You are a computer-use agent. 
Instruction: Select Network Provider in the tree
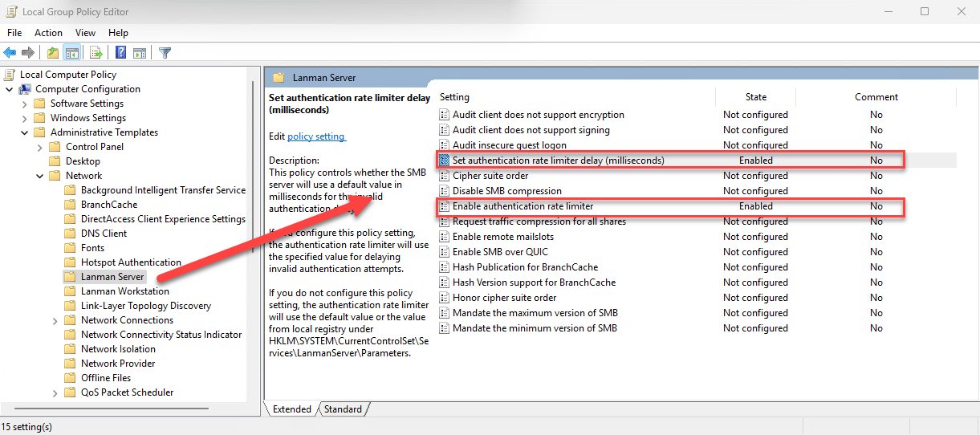coord(120,364)
